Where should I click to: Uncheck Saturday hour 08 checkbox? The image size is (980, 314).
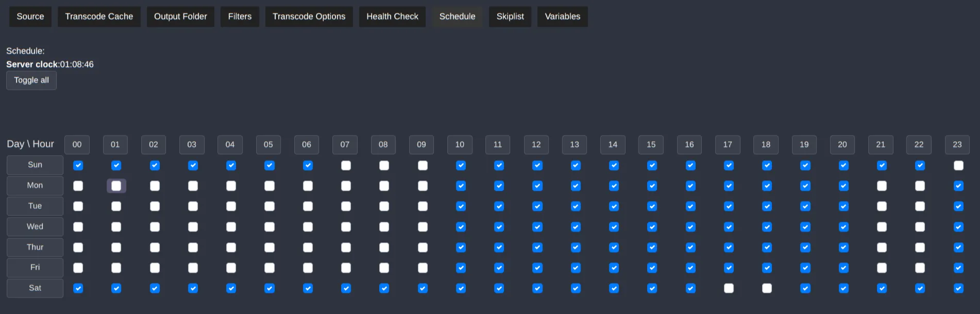[384, 288]
